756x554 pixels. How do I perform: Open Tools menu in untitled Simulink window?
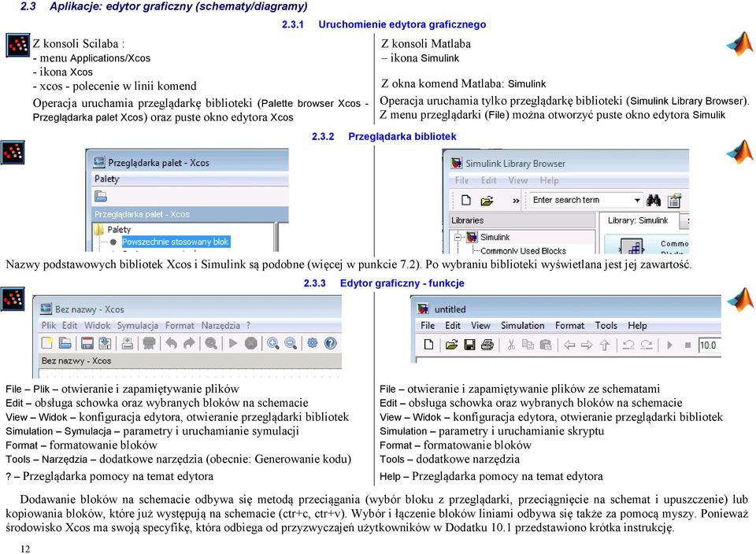pyautogui.click(x=606, y=325)
